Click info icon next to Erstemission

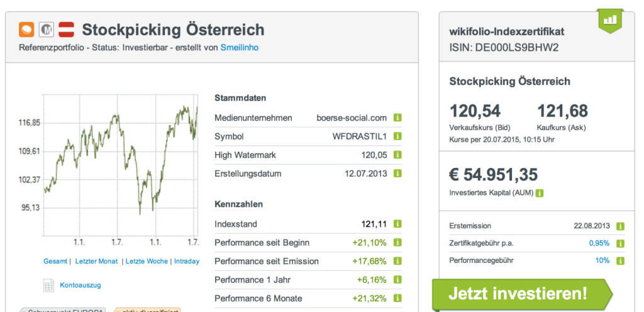pyautogui.click(x=621, y=226)
